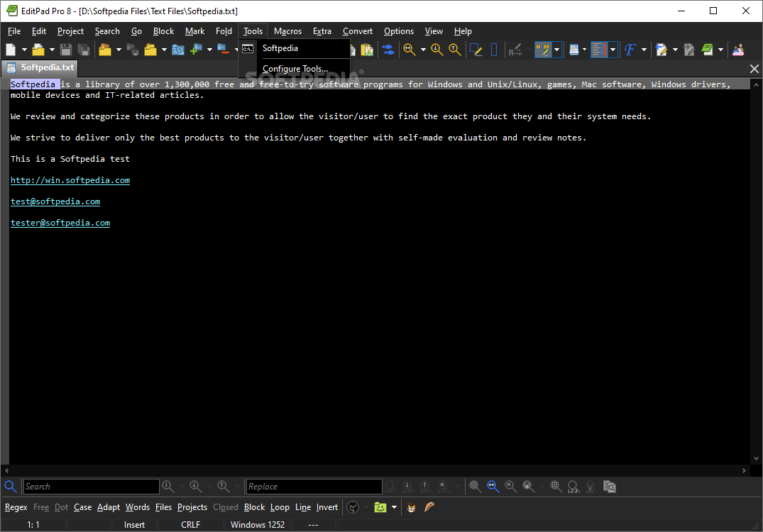Click the Open file folder icon
This screenshot has width=763, height=532.
click(x=38, y=50)
